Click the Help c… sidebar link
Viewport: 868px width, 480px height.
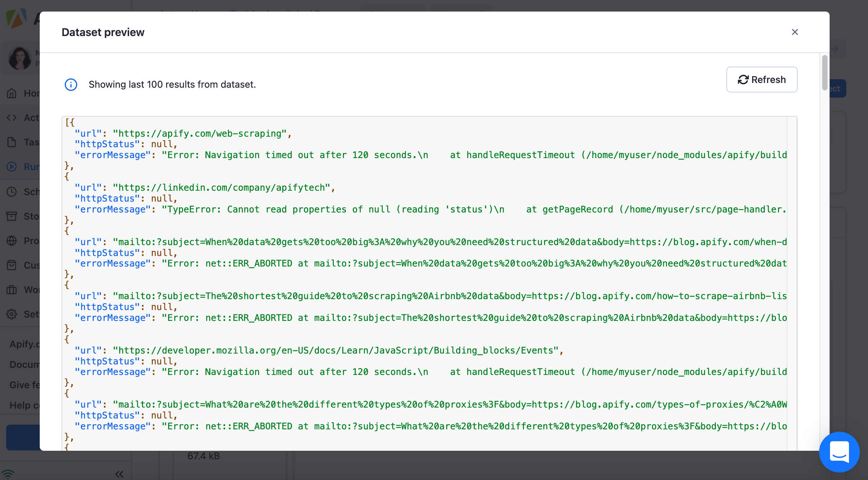click(24, 405)
